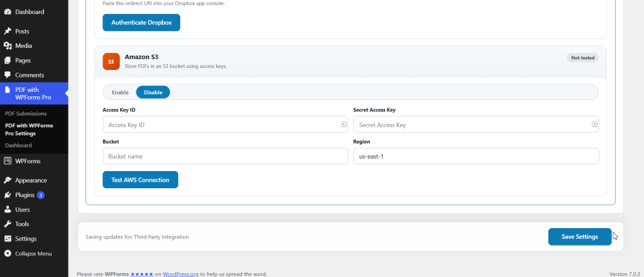644x277 pixels.
Task: Open the Plugins plug icon
Action: (x=8, y=195)
